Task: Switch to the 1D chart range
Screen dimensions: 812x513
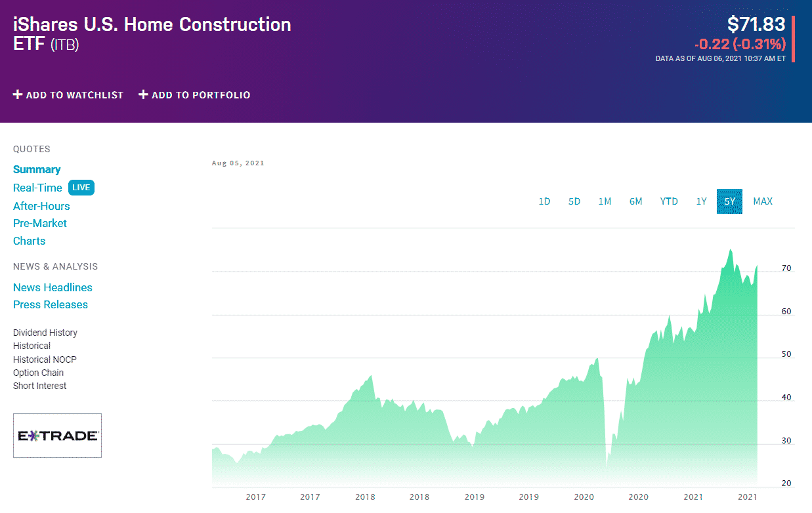Action: point(544,201)
